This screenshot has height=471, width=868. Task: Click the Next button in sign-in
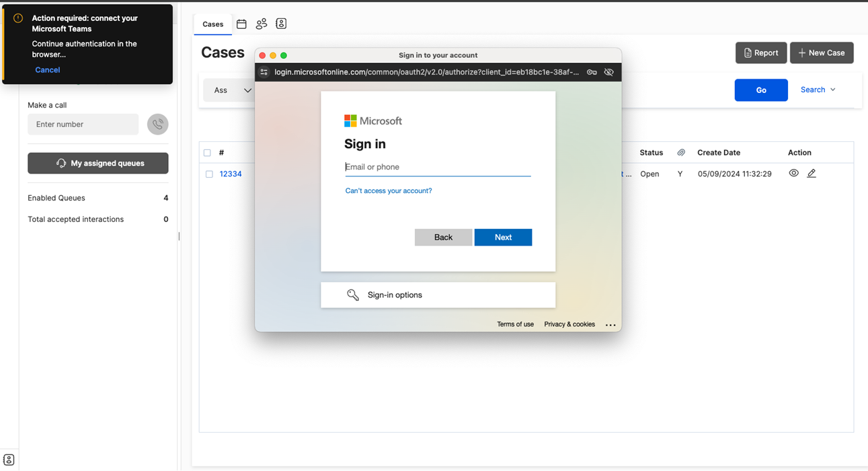point(503,238)
